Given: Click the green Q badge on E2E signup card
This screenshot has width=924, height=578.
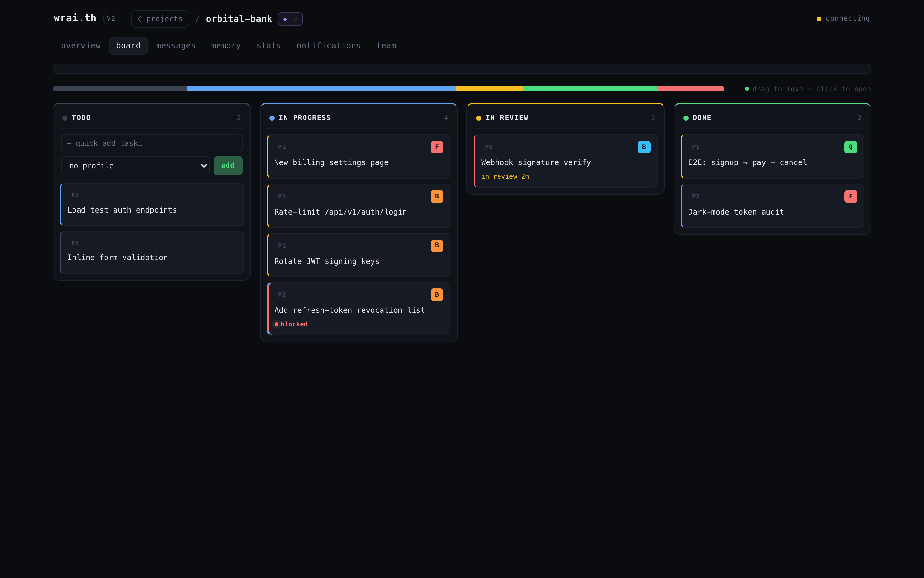Looking at the screenshot, I should 851,147.
